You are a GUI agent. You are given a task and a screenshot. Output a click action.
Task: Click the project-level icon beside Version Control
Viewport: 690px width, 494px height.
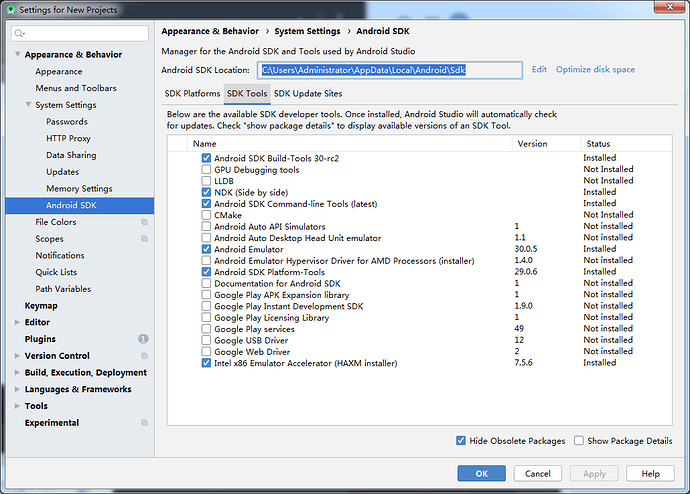144,356
